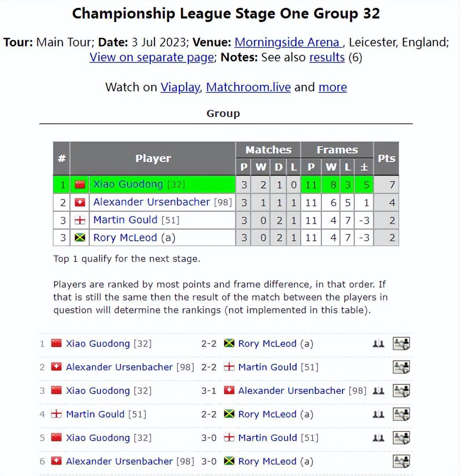Click head-to-head players icon for match 4
The width and height of the screenshot is (460, 476).
378,415
